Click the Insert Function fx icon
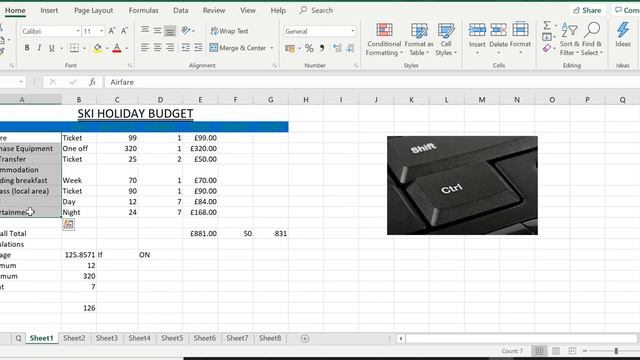The height and width of the screenshot is (360, 640). (x=92, y=82)
